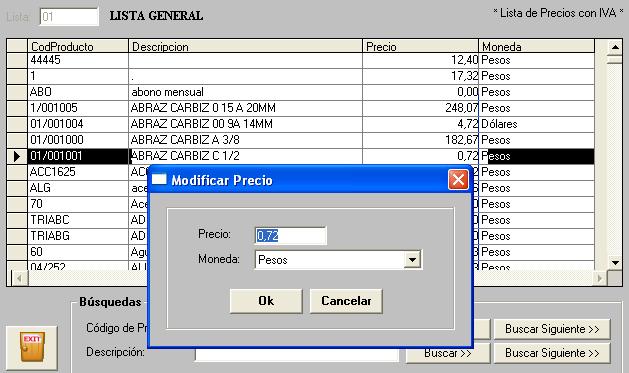The image size is (629, 373).
Task: Select the 'abono mensual' description cell
Action: (245, 92)
